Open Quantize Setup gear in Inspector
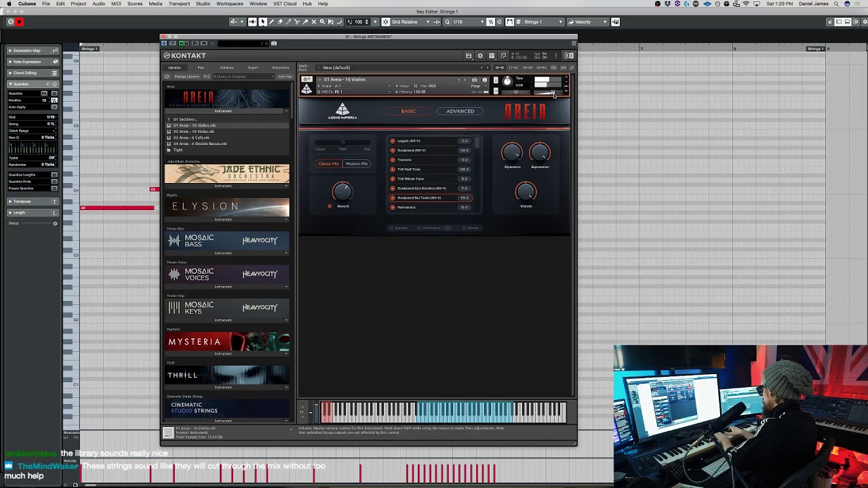This screenshot has width=868, height=488. click(x=55, y=224)
